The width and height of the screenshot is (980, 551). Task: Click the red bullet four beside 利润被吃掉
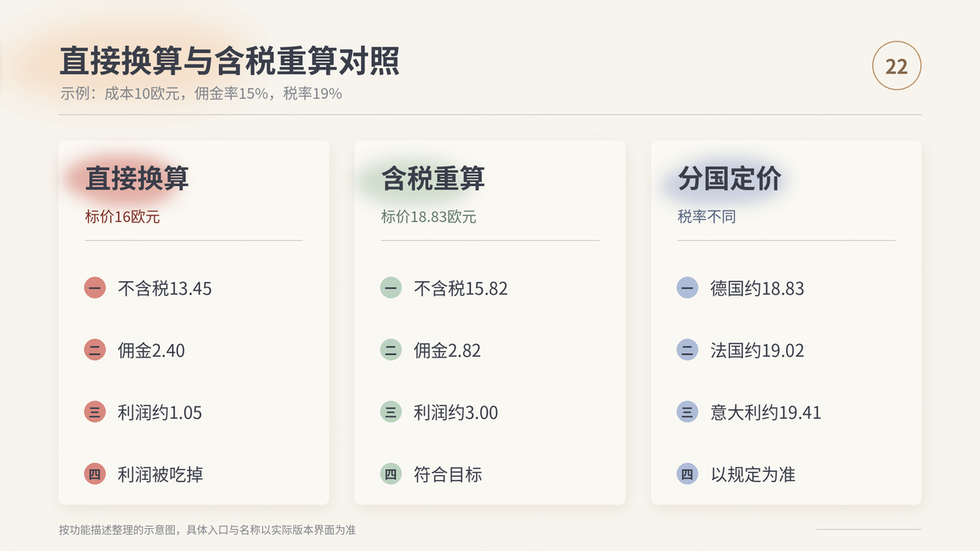(95, 474)
